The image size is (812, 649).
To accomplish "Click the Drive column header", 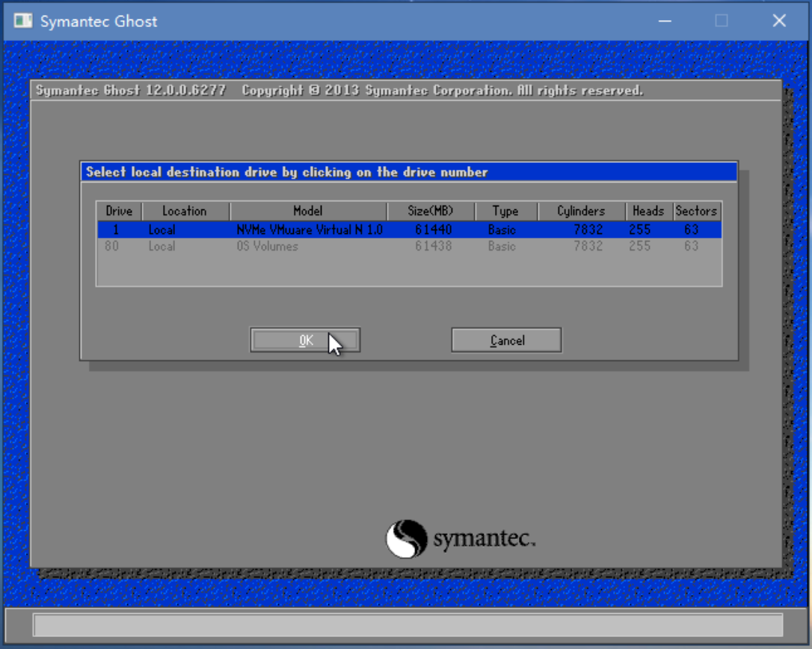I will point(119,211).
